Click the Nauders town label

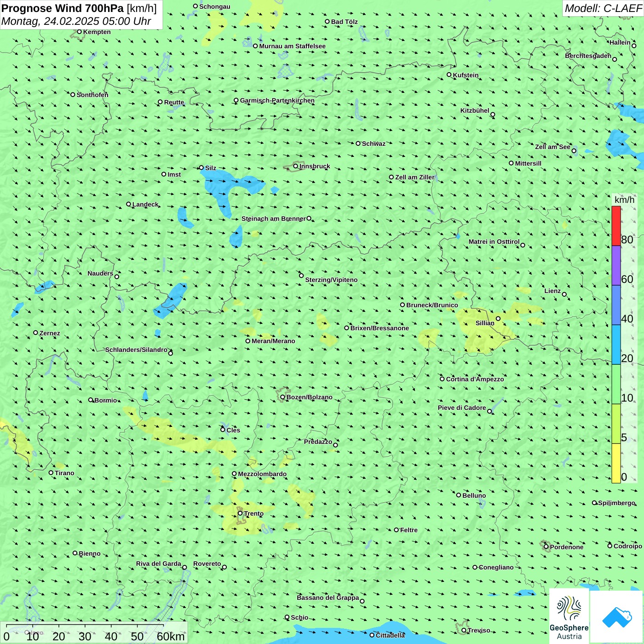tap(100, 273)
